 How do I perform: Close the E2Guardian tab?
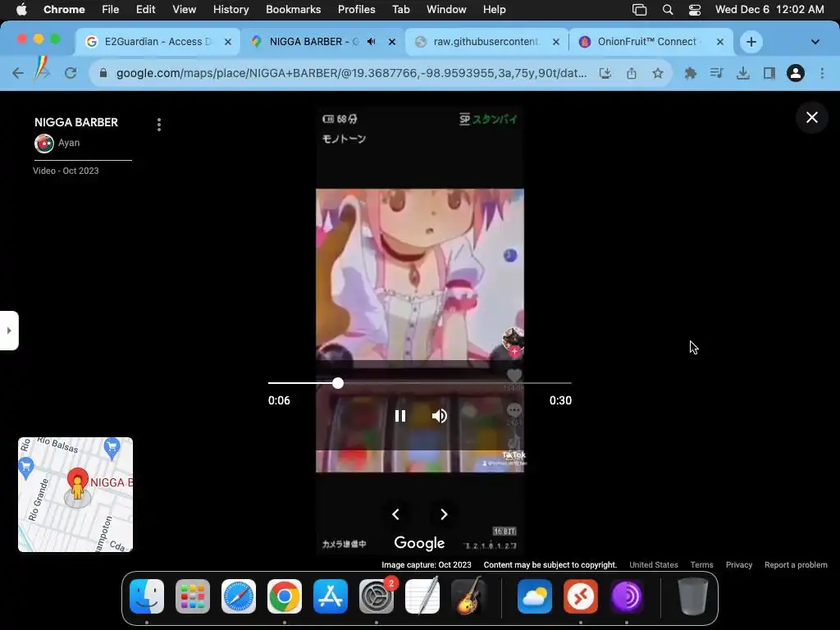228,42
